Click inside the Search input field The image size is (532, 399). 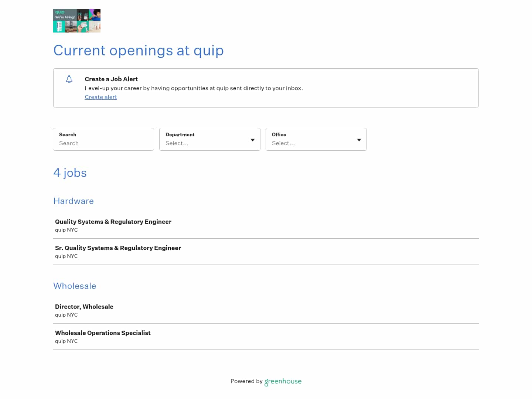coord(103,143)
